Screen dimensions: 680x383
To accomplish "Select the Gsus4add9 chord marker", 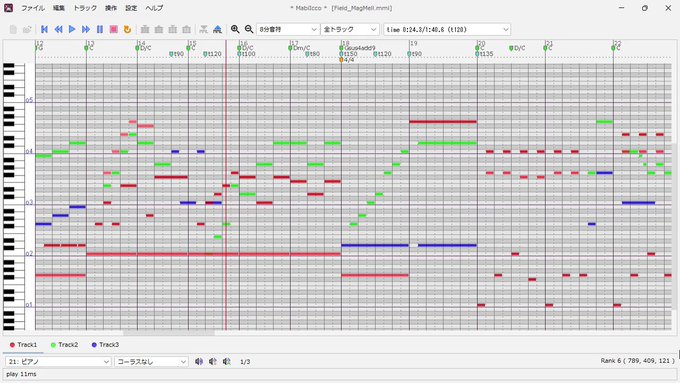I will [357, 48].
